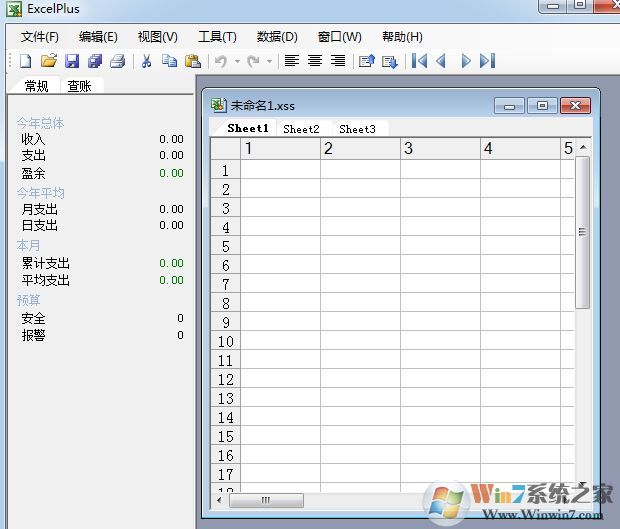This screenshot has height=529, width=620.
Task: Print with the printer icon
Action: coord(117,61)
